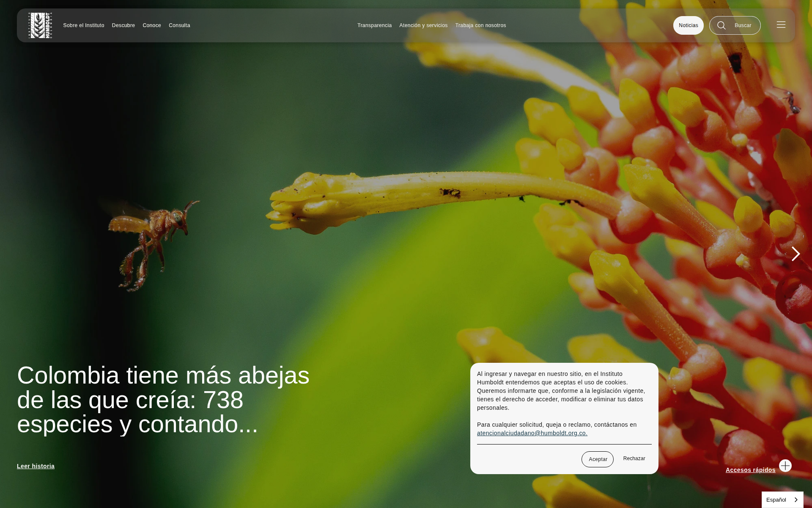Image resolution: width=812 pixels, height=508 pixels.
Task: Open the Consulta menu
Action: tap(179, 25)
